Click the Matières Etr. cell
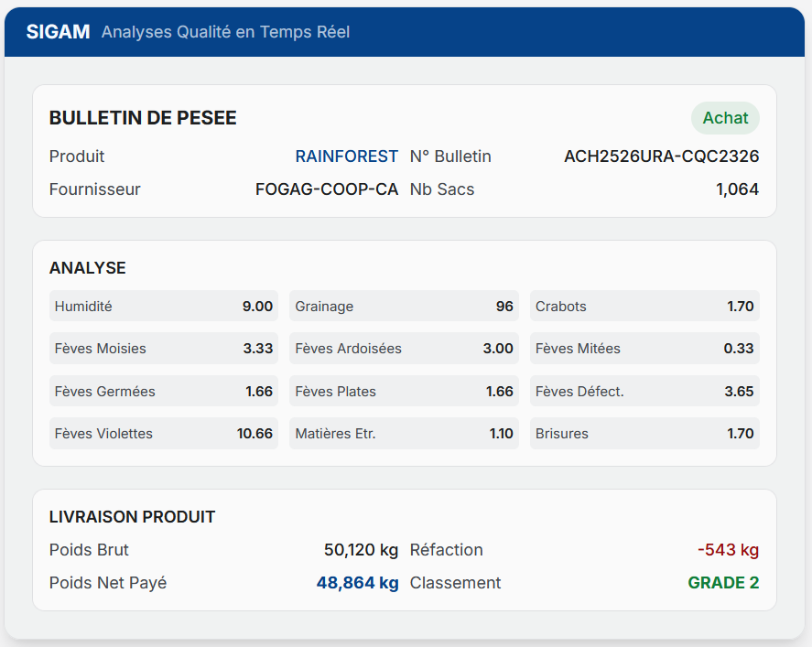812x647 pixels. pyautogui.click(x=404, y=434)
